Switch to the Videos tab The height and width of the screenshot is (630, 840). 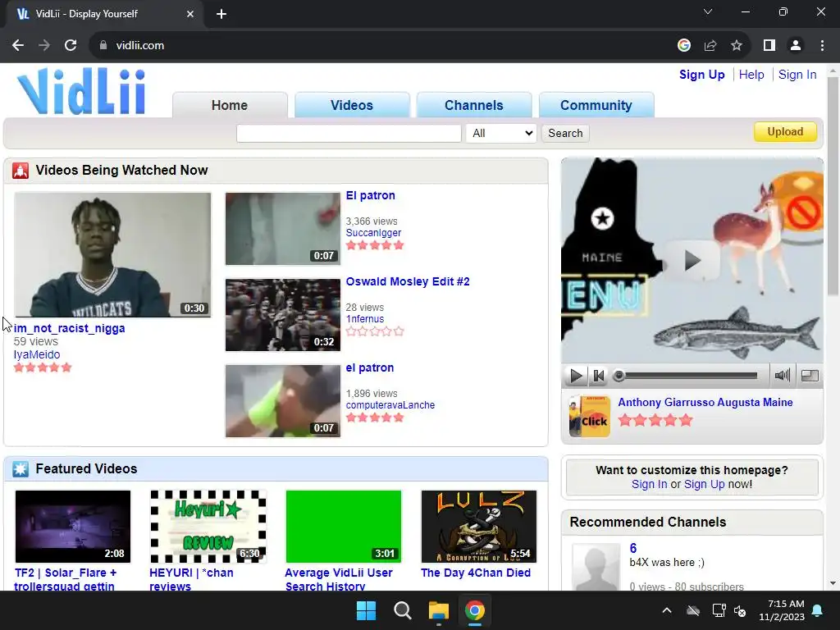pyautogui.click(x=351, y=105)
